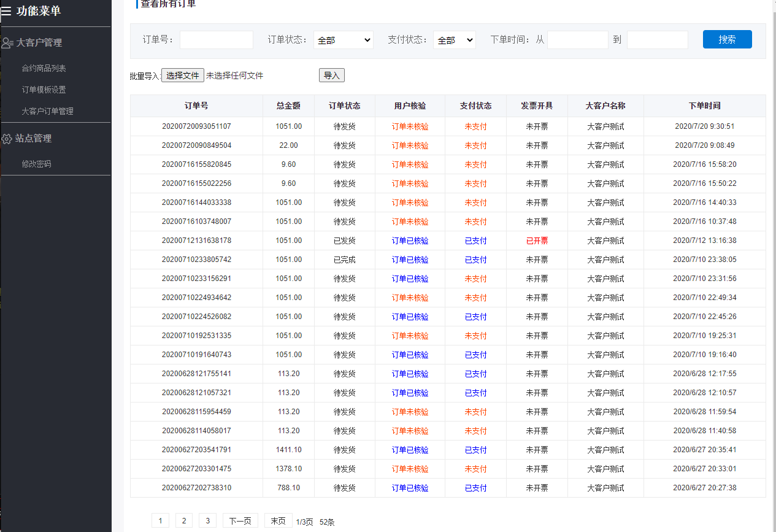Image resolution: width=776 pixels, height=532 pixels.
Task: Click the 788.10 total amount cell
Action: click(x=288, y=488)
